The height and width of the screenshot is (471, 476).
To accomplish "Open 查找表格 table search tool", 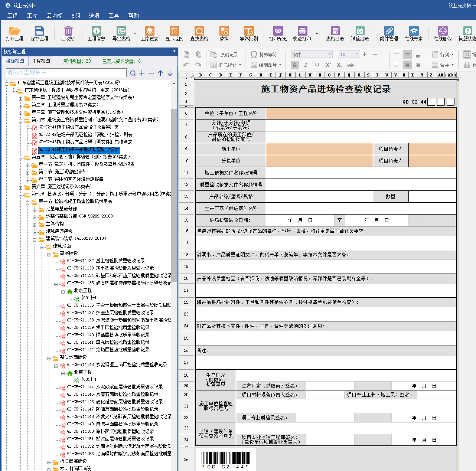I will 199,33.
